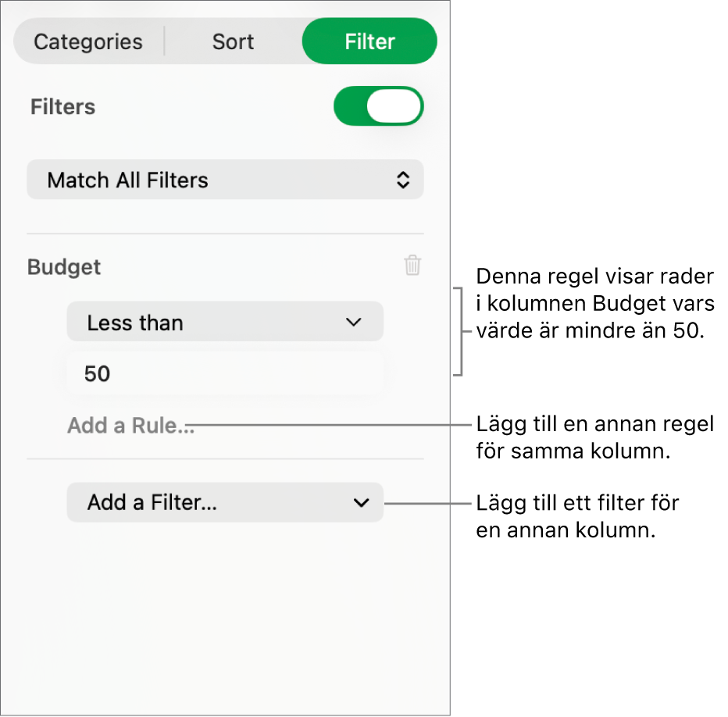Open the Less than condition dropdown
The image size is (728, 717).
coord(225,322)
